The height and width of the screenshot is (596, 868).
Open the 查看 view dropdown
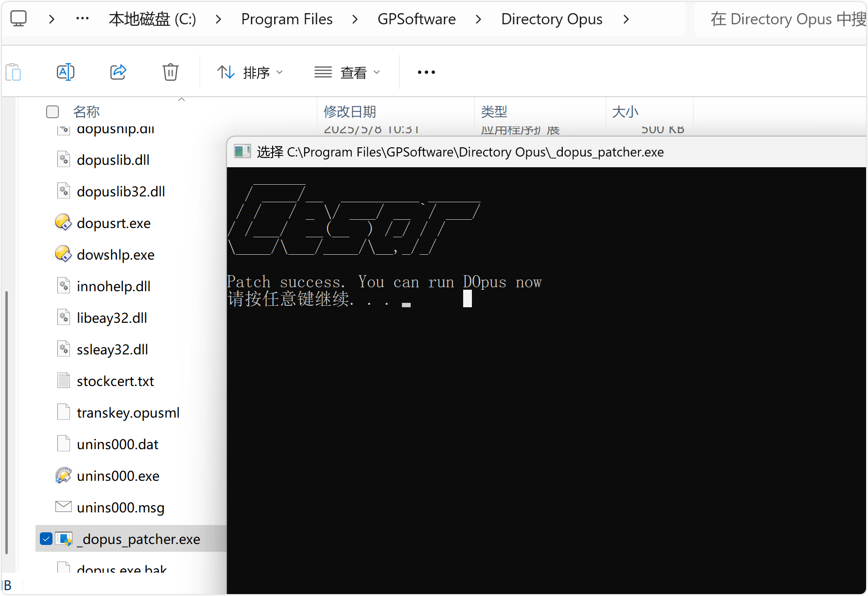[x=347, y=72]
